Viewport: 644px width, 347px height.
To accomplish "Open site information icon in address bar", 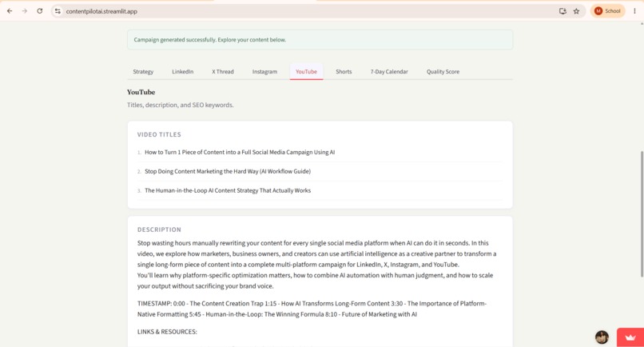I will 58,11.
